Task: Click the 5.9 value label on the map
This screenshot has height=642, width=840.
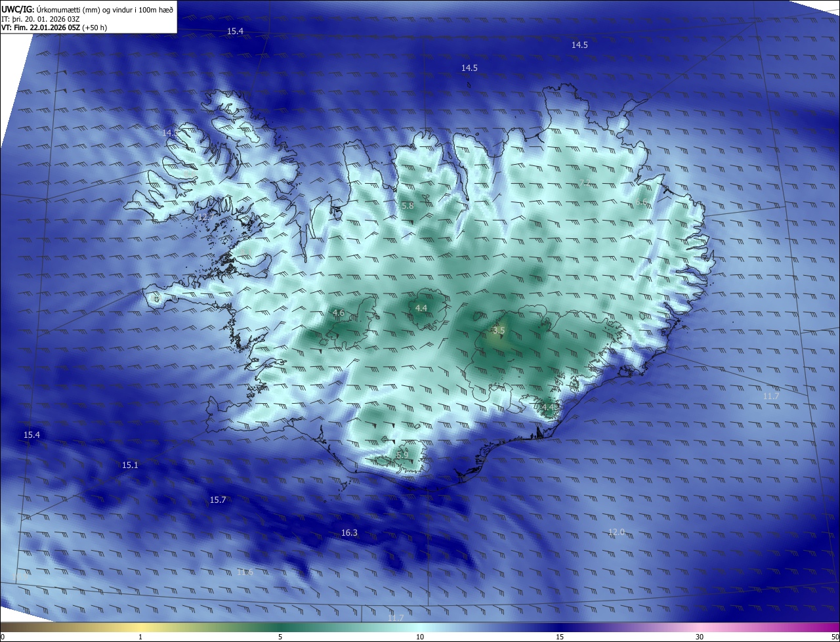Action: tap(402, 455)
